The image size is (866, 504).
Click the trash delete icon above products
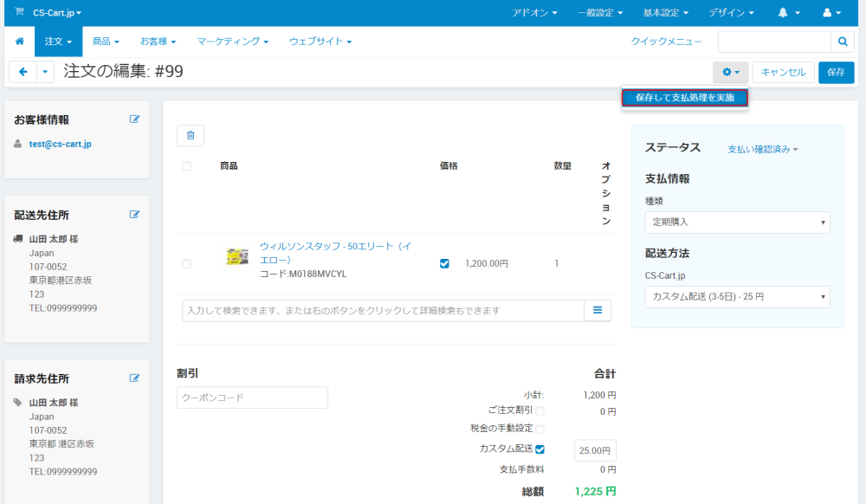pyautogui.click(x=191, y=135)
